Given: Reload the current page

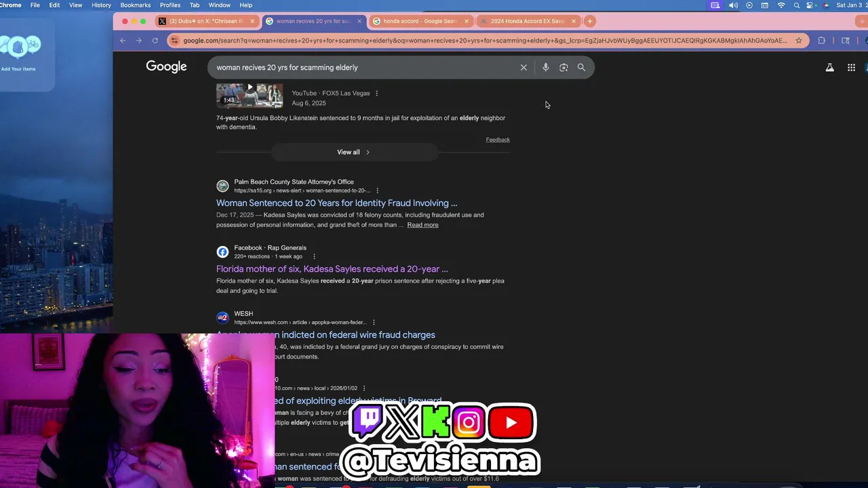Looking at the screenshot, I should click(155, 41).
